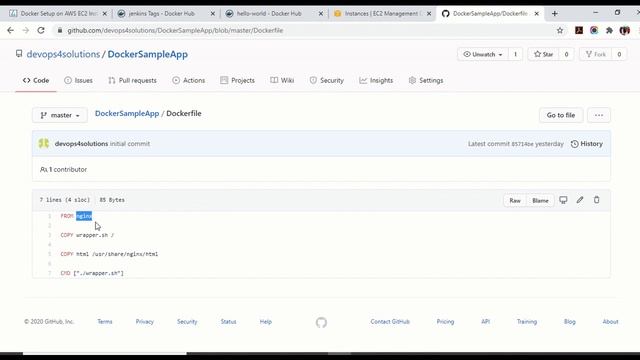Fork the repository

pyautogui.click(x=596, y=54)
